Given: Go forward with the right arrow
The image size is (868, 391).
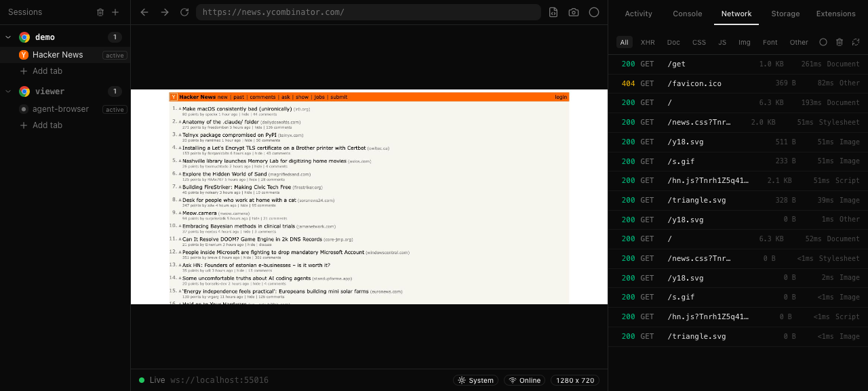Looking at the screenshot, I should (x=164, y=12).
